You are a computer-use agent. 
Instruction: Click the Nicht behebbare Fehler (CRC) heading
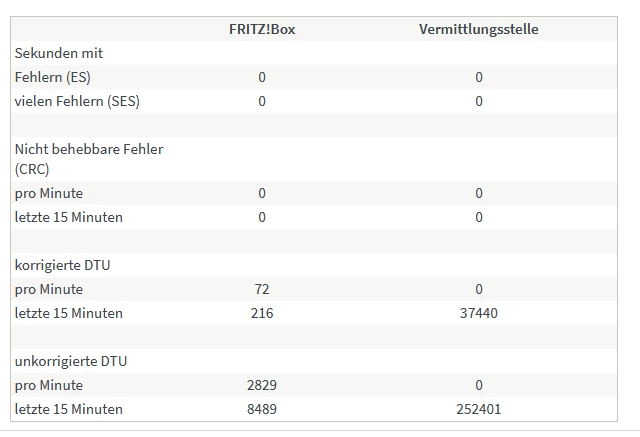[88, 158]
